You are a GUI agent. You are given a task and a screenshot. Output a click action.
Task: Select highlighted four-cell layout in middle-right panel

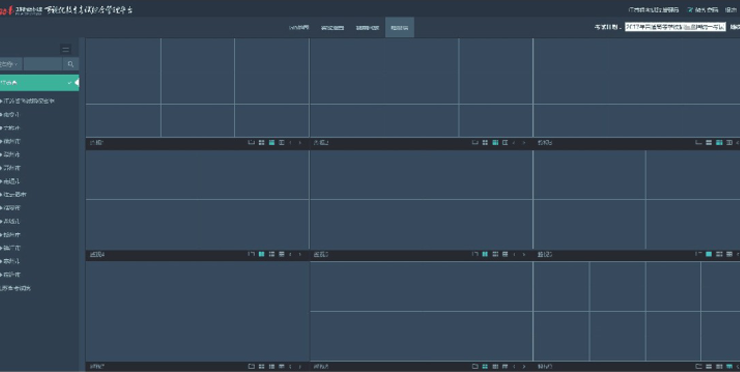point(709,254)
